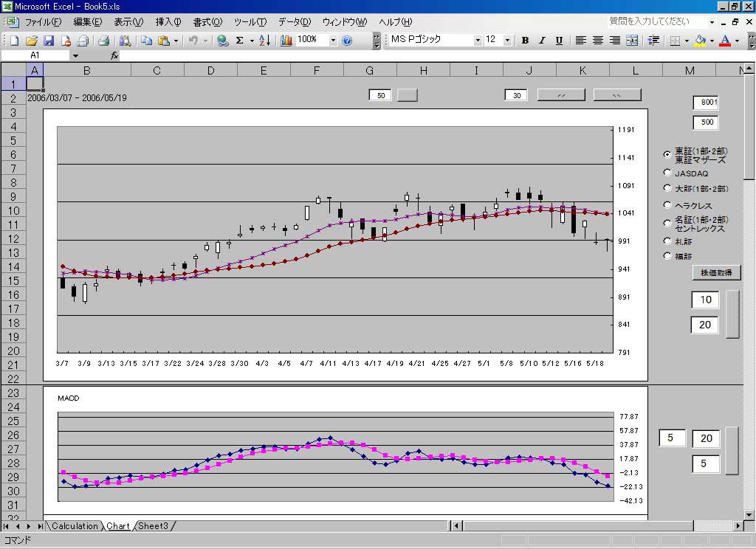Click the Save icon in the toolbar

(x=49, y=41)
